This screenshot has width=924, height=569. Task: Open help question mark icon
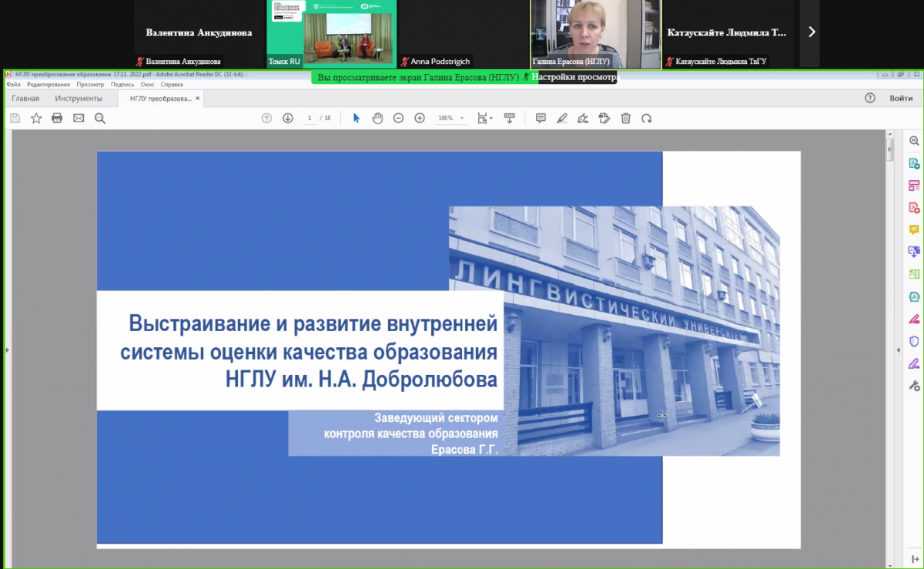pos(870,98)
